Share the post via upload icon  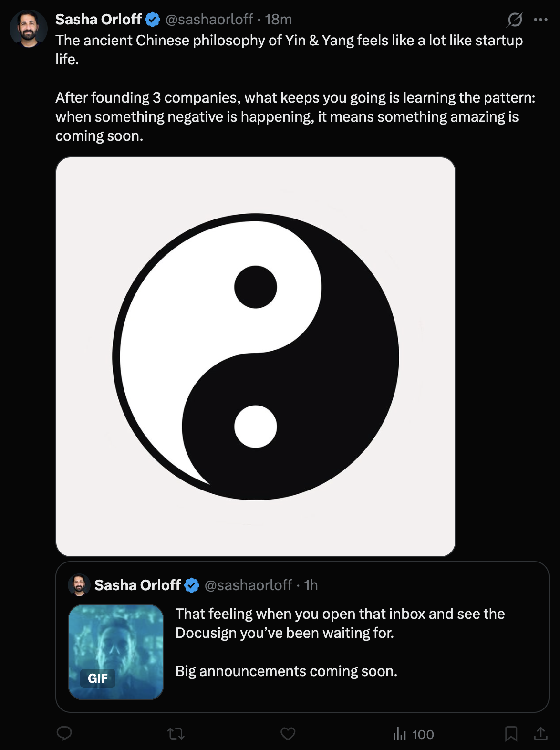[540, 733]
